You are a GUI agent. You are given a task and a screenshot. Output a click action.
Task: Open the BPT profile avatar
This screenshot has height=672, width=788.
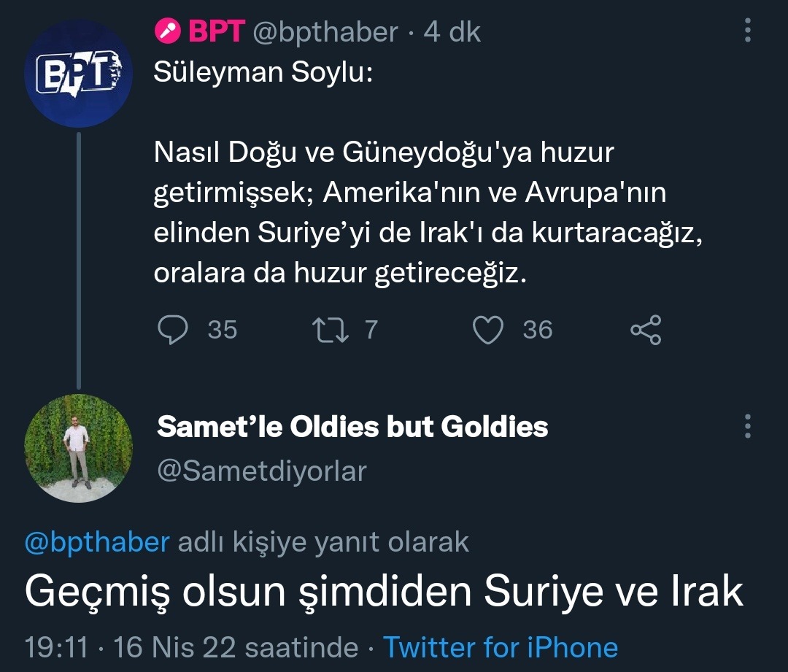[79, 74]
